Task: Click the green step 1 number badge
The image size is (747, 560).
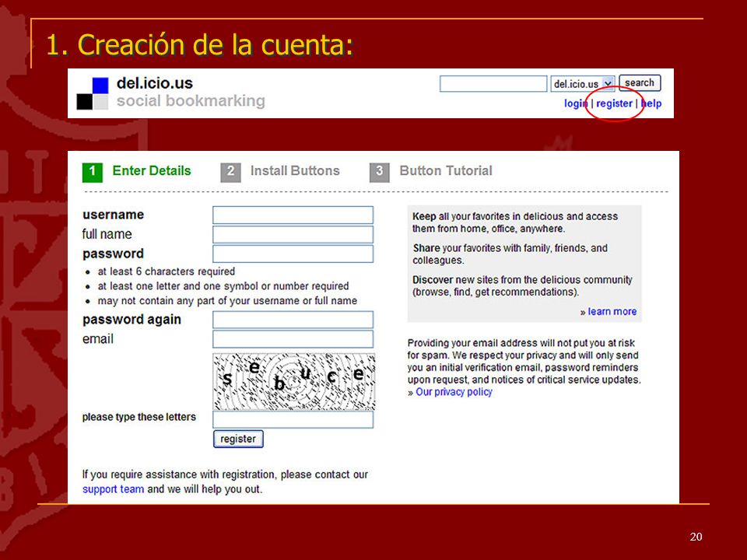Action: (x=93, y=173)
